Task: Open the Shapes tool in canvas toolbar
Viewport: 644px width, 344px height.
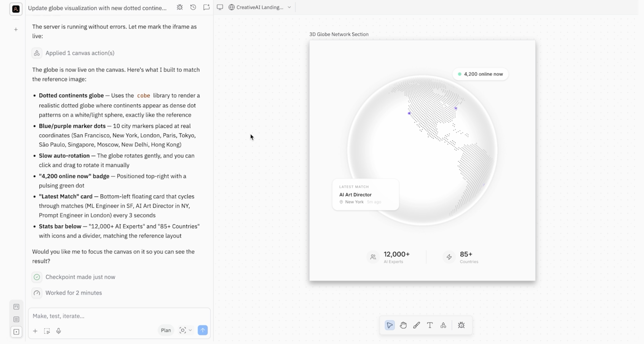Action: pos(443,325)
